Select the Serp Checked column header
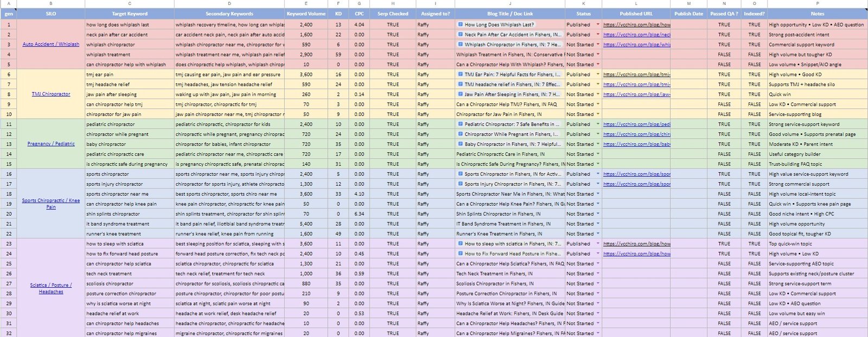This screenshot has width=868, height=337. click(x=393, y=14)
